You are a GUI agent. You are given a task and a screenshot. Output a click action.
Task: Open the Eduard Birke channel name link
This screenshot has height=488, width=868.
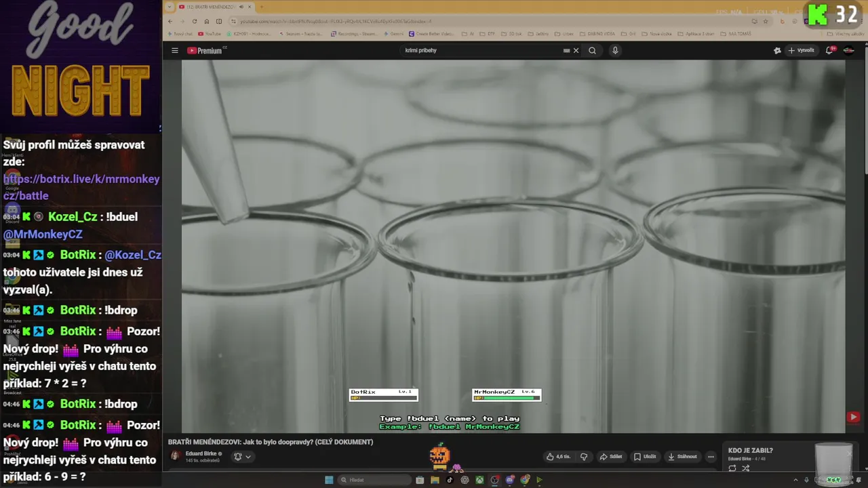point(201,453)
